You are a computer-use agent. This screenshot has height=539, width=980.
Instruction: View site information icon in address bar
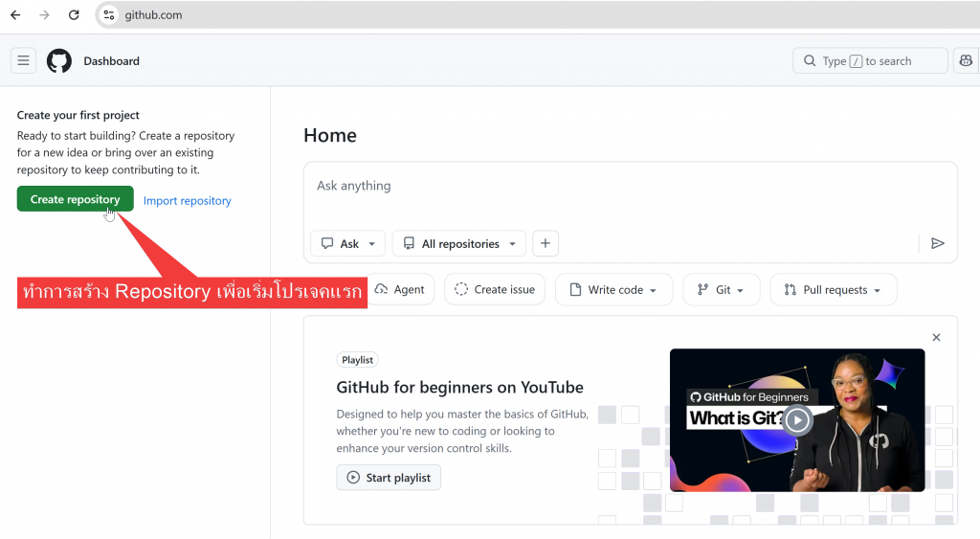click(x=109, y=15)
